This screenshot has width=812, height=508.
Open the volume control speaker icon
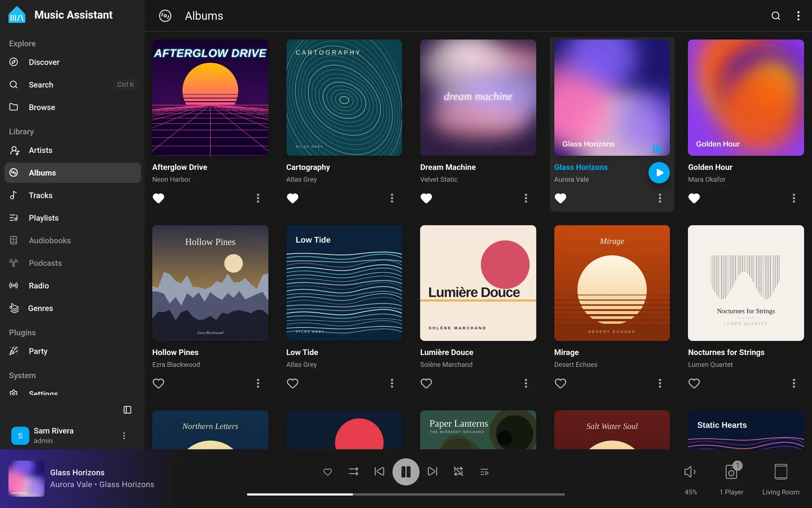point(690,472)
